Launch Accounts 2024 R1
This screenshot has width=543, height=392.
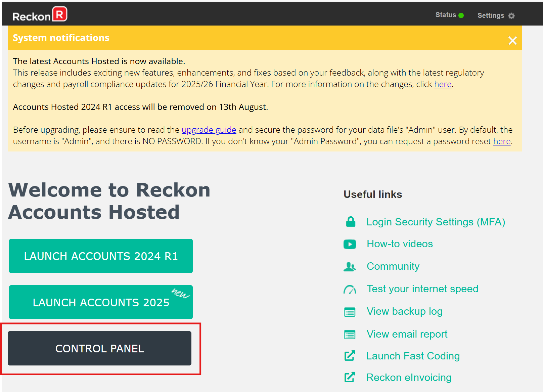[x=101, y=256]
